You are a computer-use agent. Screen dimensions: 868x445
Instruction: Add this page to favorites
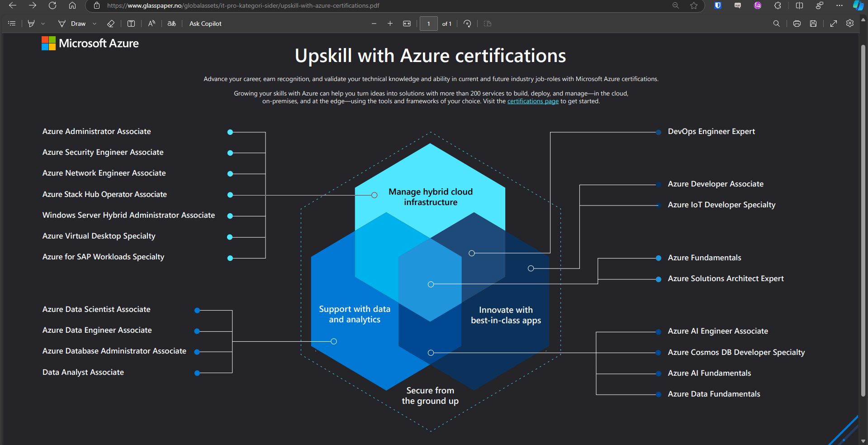pos(694,5)
